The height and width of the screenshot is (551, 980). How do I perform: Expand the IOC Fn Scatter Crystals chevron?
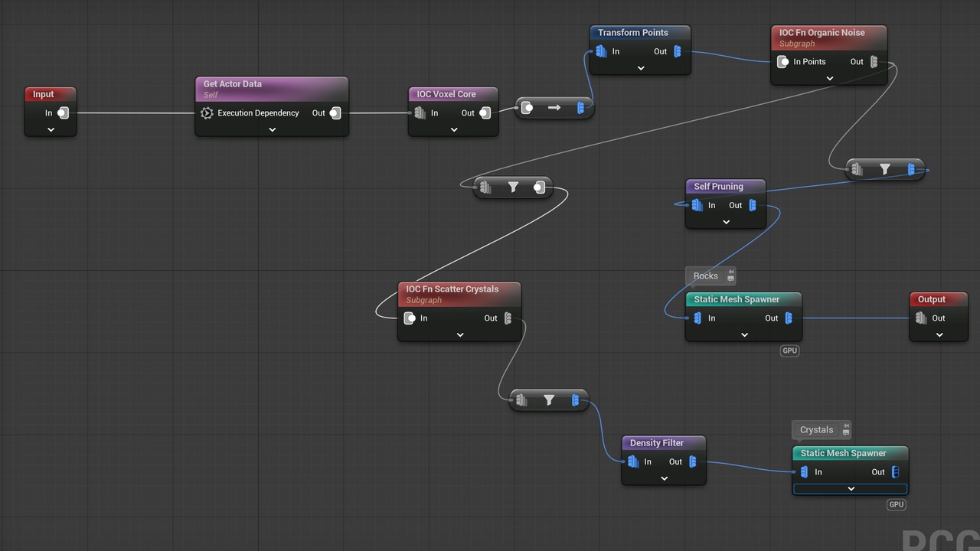point(460,335)
